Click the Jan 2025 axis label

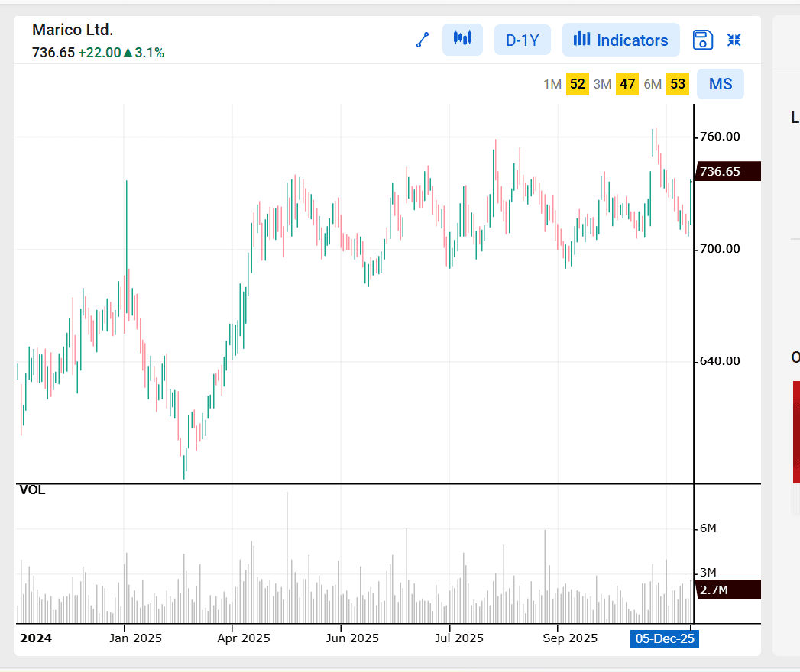(x=136, y=638)
